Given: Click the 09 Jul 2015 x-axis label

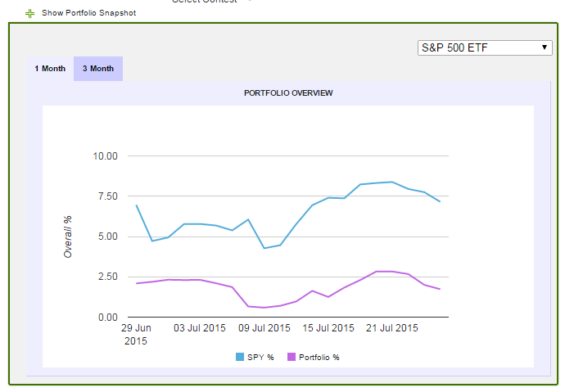Looking at the screenshot, I should point(264,328).
